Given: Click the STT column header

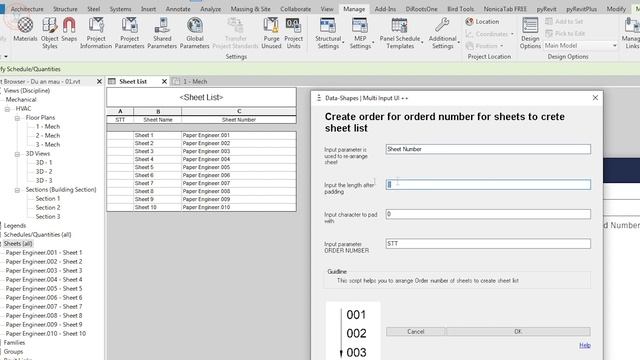Looking at the screenshot, I should click(x=120, y=120).
